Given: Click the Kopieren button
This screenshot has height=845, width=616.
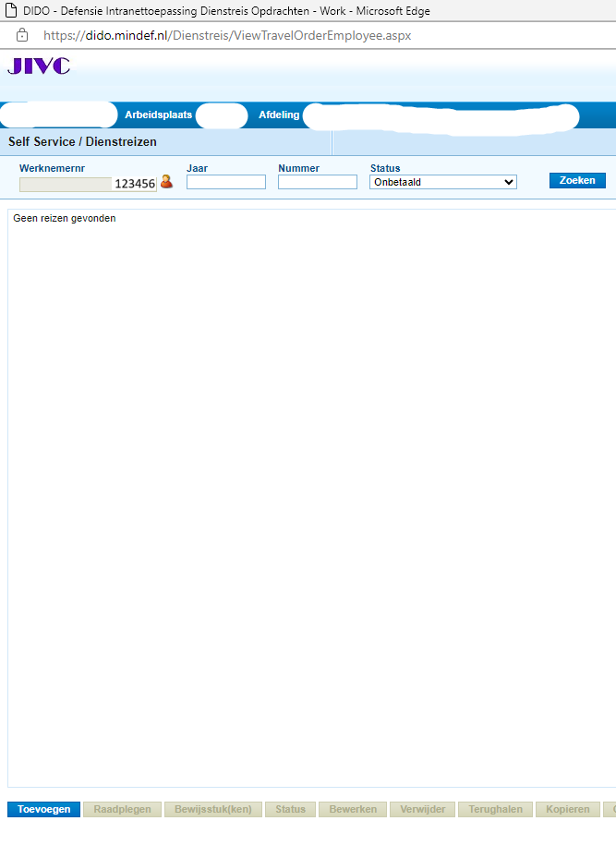Looking at the screenshot, I should (567, 809).
